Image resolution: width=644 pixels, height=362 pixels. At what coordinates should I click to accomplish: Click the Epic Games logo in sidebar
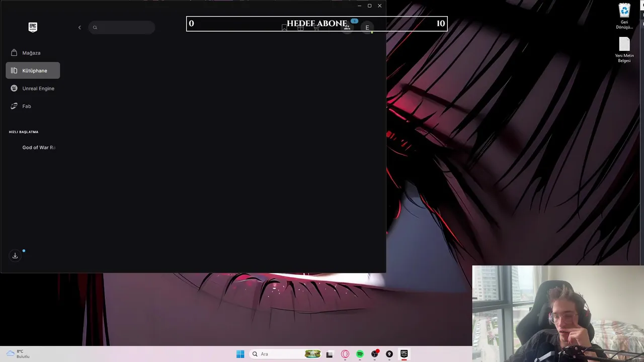click(x=33, y=27)
